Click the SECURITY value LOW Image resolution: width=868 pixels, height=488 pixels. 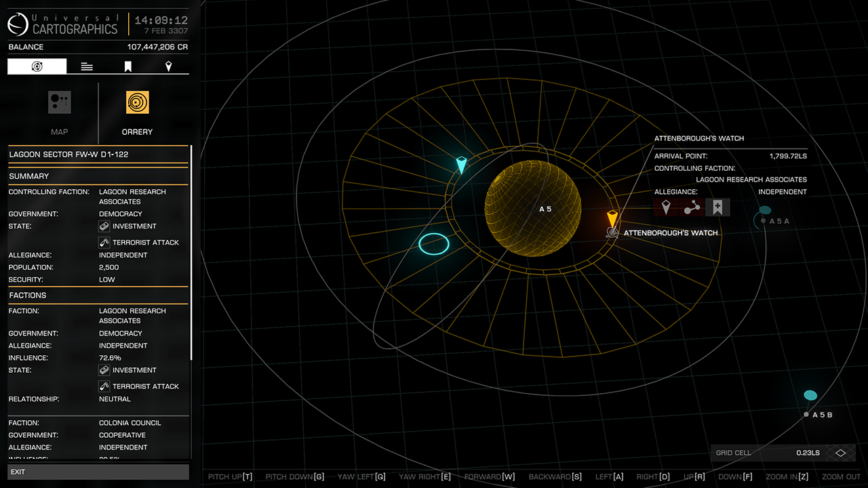point(107,280)
